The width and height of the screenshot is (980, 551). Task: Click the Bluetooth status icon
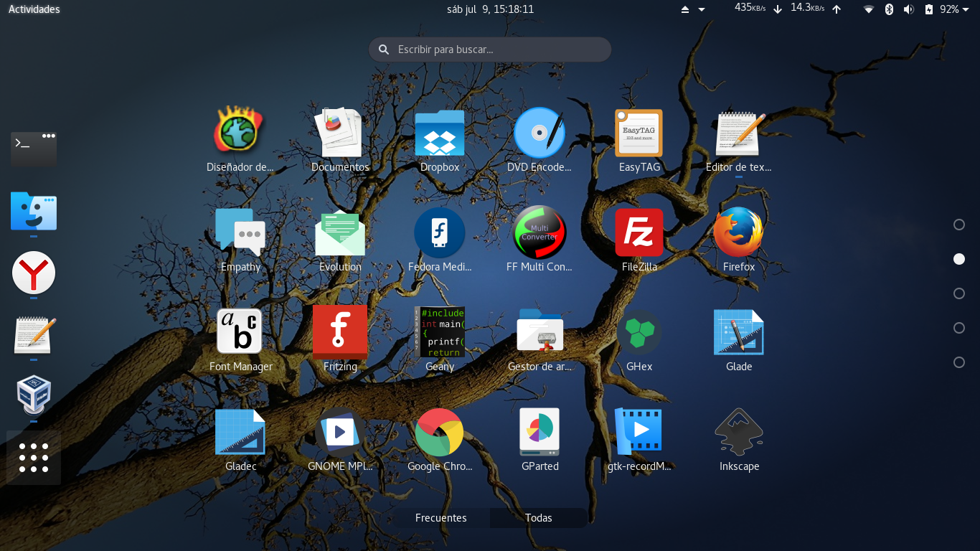pos(889,9)
